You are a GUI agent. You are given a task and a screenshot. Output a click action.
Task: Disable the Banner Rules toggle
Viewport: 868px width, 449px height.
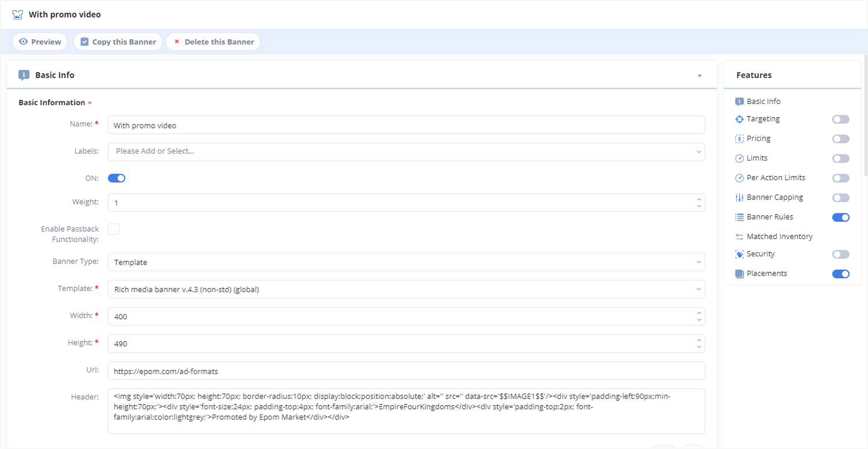[x=841, y=217]
